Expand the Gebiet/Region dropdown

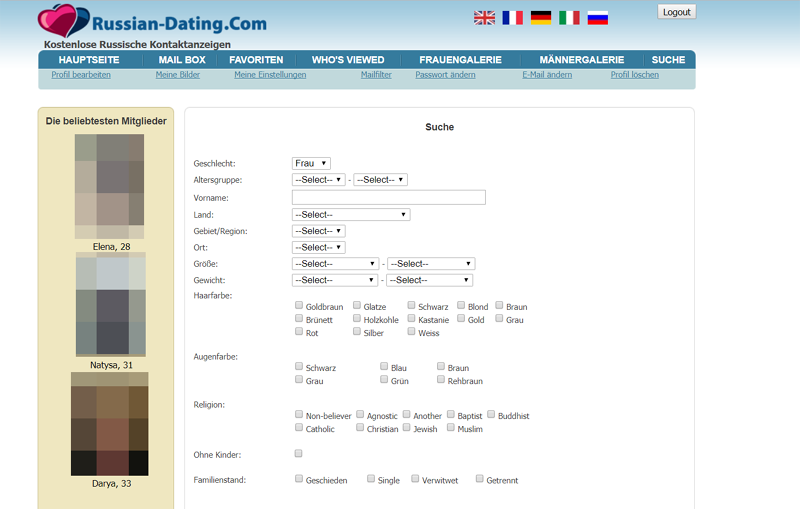click(318, 231)
